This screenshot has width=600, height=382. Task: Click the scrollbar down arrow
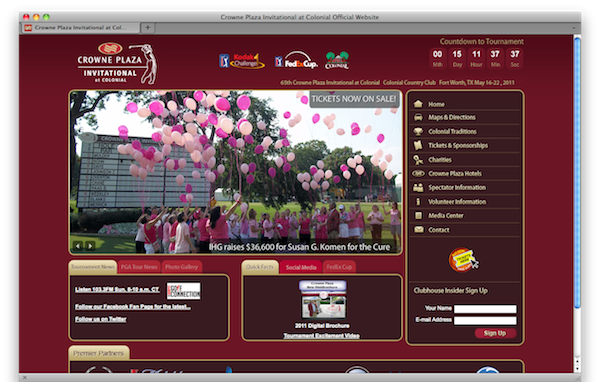(x=577, y=368)
